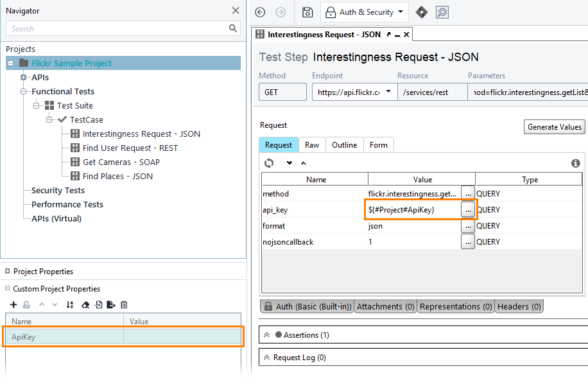588x382 pixels.
Task: Collapse the Custom Project Properties section
Action: tap(8, 289)
